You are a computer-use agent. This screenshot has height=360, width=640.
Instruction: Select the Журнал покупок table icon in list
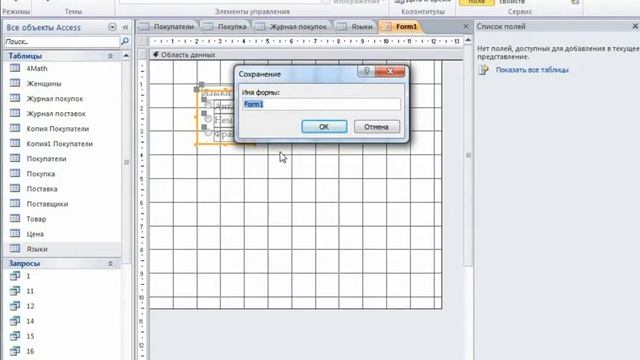[15, 98]
